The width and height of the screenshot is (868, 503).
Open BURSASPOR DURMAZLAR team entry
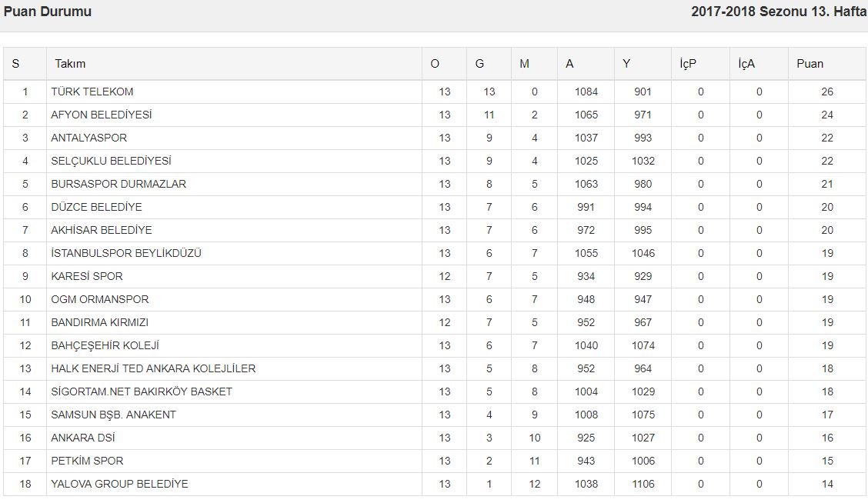(119, 184)
